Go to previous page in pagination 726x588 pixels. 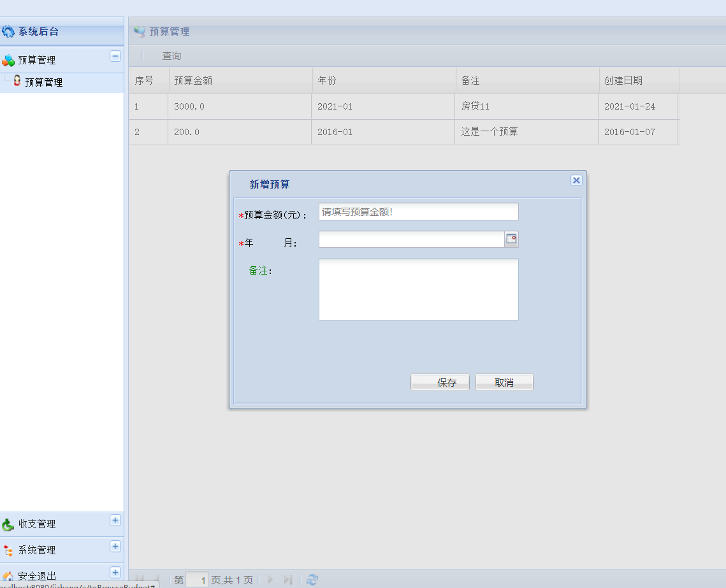(x=157, y=579)
